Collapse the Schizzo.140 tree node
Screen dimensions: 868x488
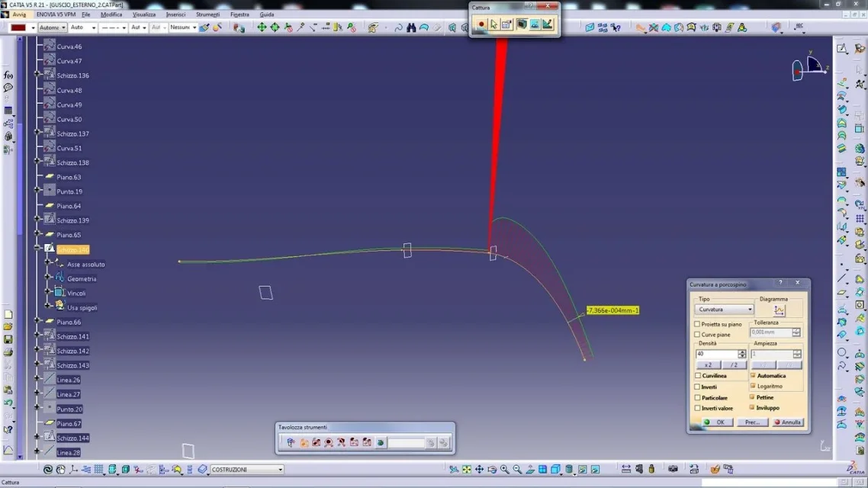point(37,248)
